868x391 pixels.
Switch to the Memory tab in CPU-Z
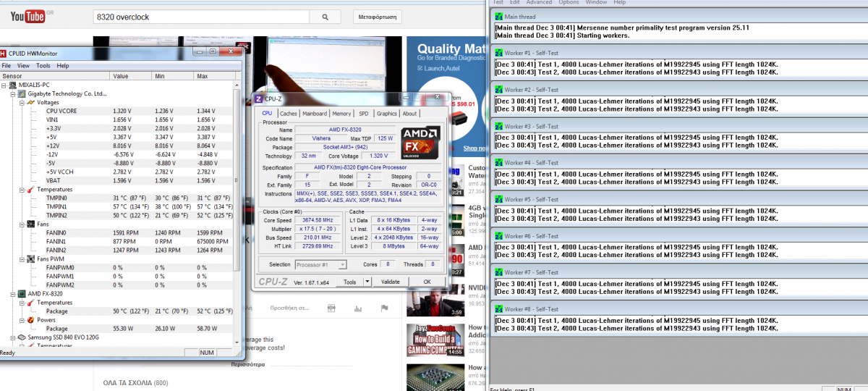(341, 114)
